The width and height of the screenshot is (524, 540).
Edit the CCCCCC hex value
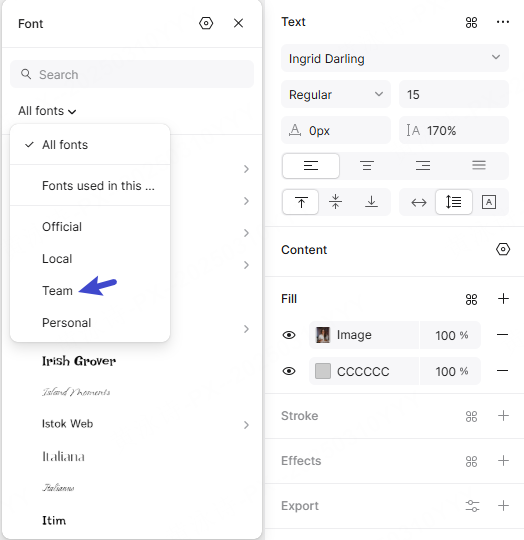tap(363, 371)
